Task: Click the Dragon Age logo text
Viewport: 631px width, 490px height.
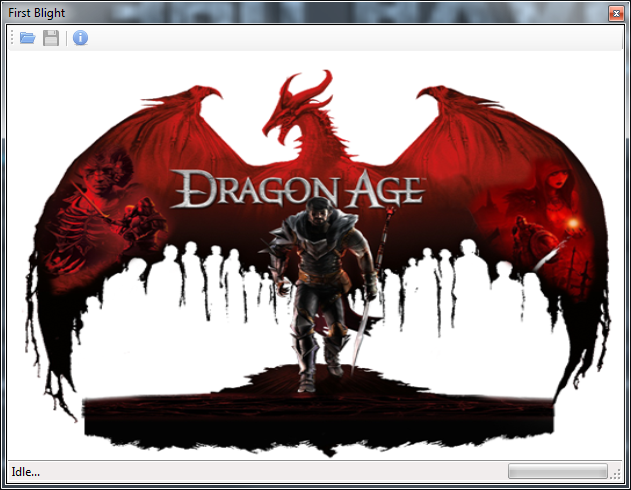Action: 298,188
